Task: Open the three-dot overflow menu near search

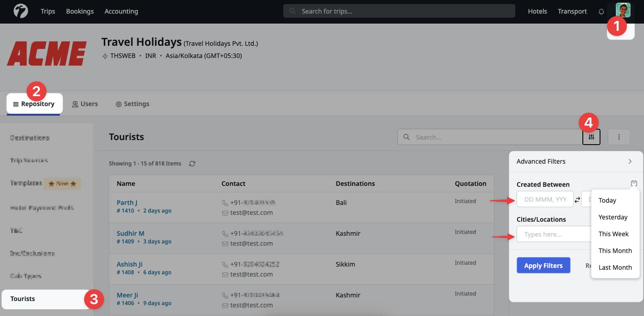Action: (619, 137)
